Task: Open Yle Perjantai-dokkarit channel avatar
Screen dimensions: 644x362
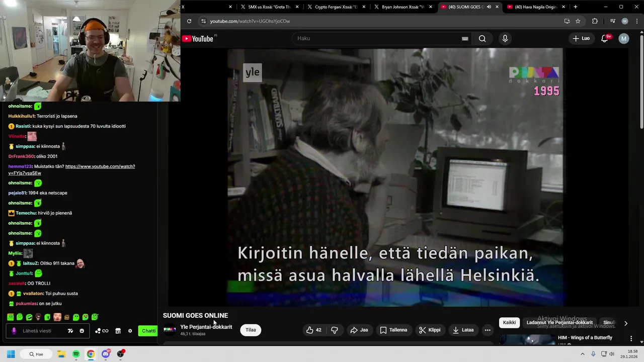Action: point(170,330)
